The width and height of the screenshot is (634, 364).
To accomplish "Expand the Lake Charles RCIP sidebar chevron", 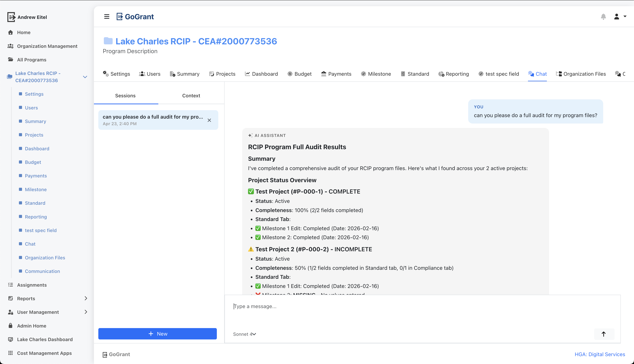I will [85, 77].
